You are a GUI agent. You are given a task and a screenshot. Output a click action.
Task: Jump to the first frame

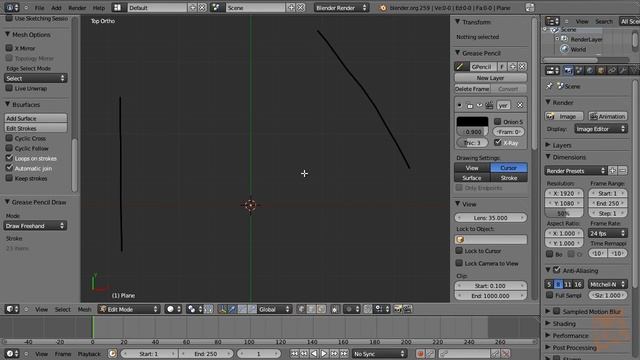294,353
